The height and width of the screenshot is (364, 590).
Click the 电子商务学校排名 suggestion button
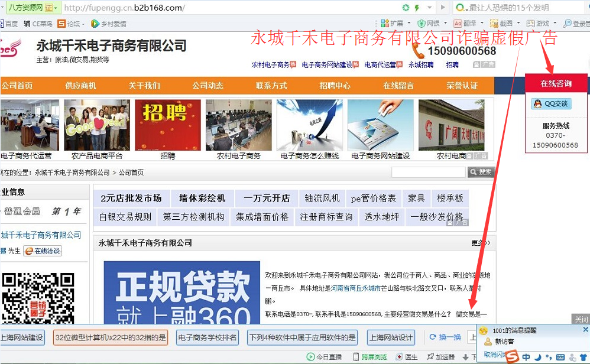click(208, 337)
